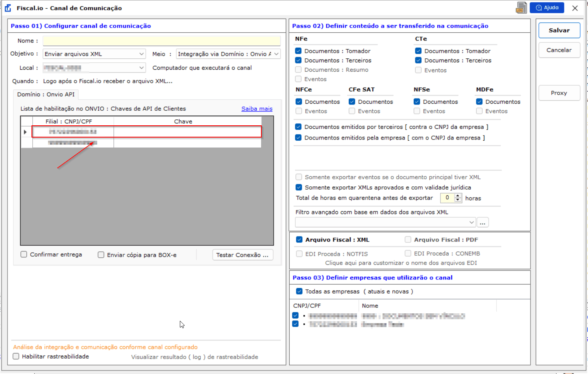The image size is (588, 374).
Task: Click the Fiscal.io app icon in title bar
Action: 8,8
